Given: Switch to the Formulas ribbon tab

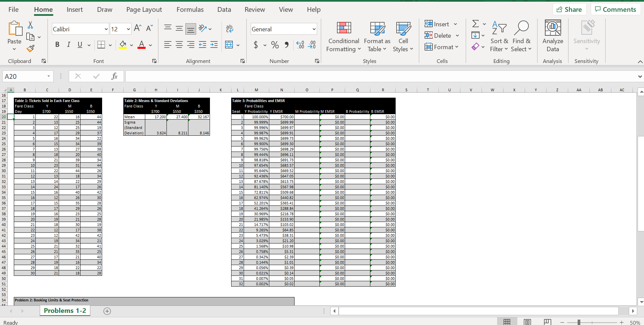Looking at the screenshot, I should coord(190,9).
